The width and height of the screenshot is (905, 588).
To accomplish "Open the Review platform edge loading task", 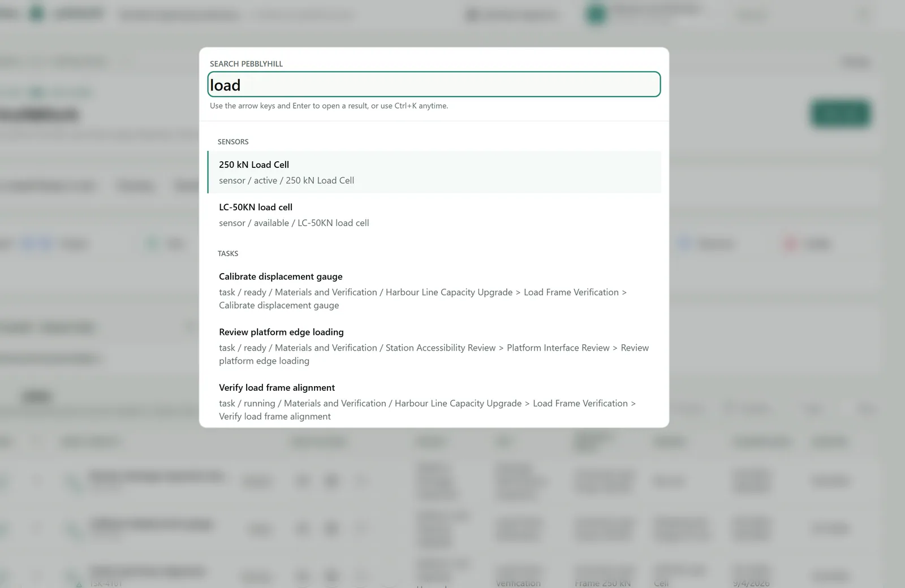I will click(x=434, y=346).
